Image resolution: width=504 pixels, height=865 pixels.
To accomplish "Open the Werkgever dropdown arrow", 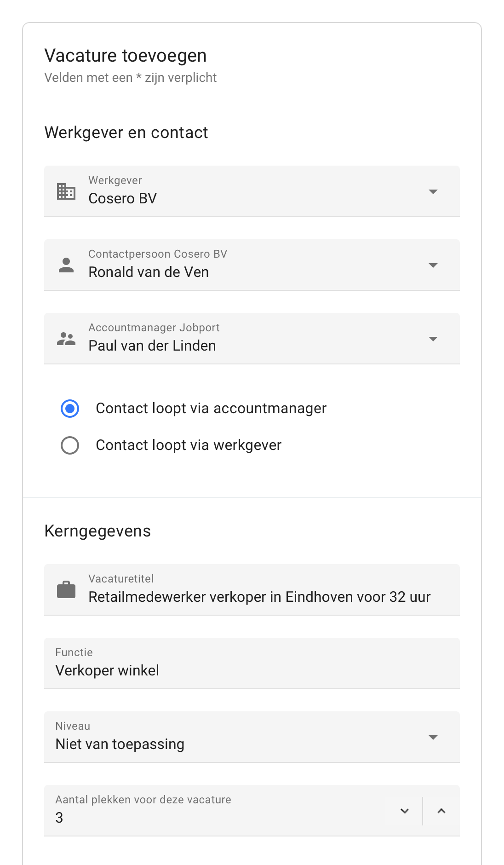I will pos(433,191).
